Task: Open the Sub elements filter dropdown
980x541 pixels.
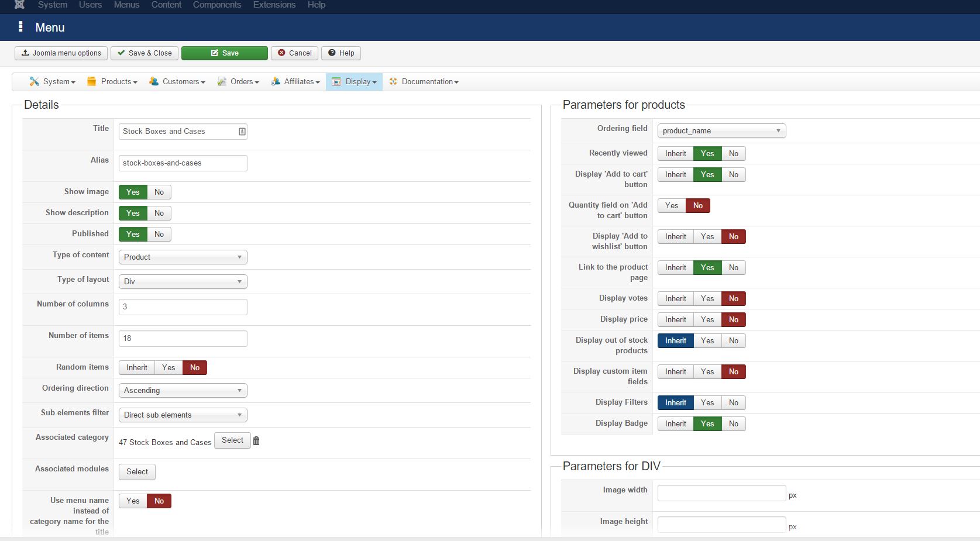Action: (183, 415)
